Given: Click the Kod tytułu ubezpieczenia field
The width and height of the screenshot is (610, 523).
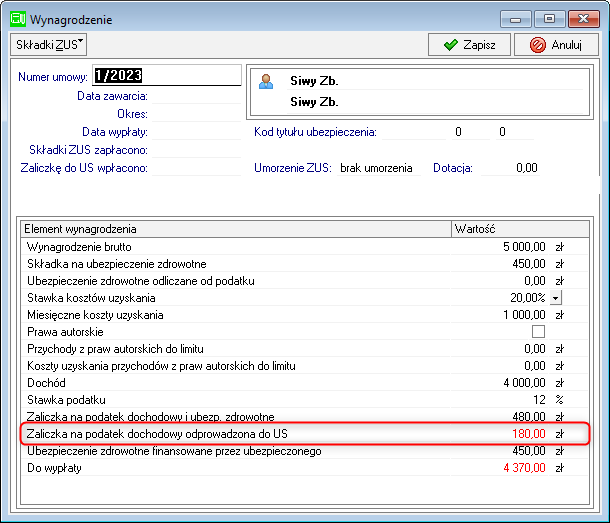Looking at the screenshot, I should tap(414, 132).
